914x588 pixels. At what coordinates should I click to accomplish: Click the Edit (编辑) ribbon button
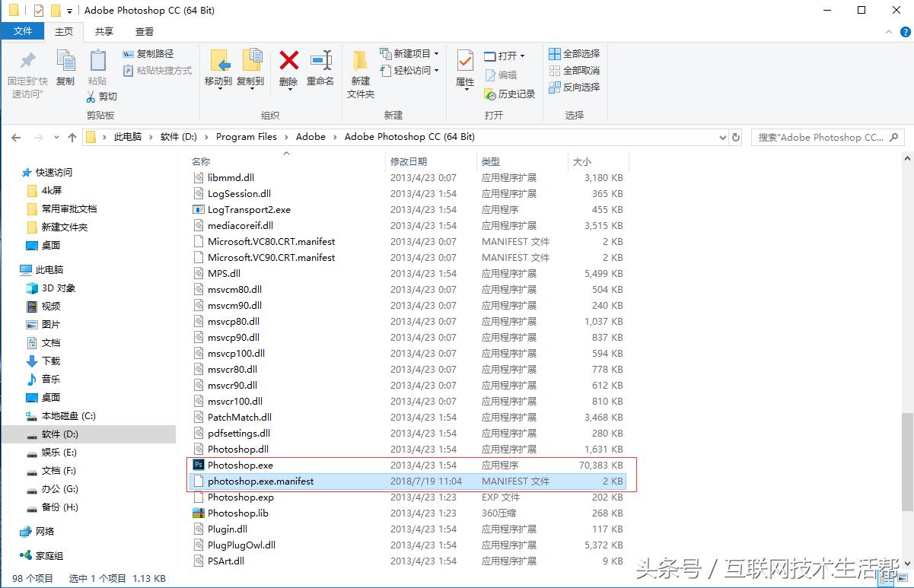(x=501, y=75)
